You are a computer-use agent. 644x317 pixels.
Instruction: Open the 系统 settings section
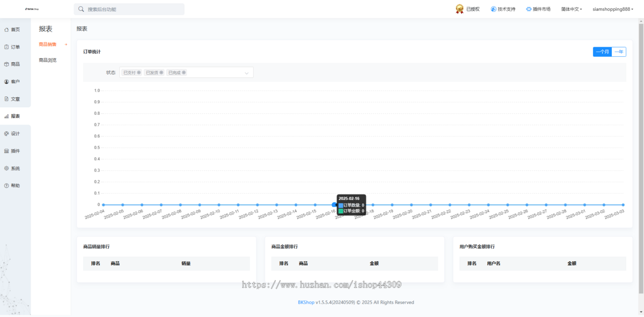12,168
